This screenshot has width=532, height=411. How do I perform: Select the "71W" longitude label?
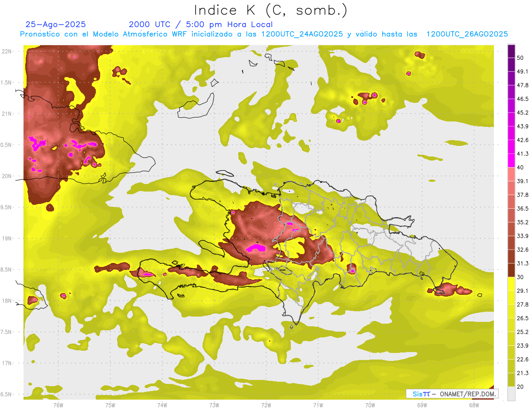coord(318,404)
